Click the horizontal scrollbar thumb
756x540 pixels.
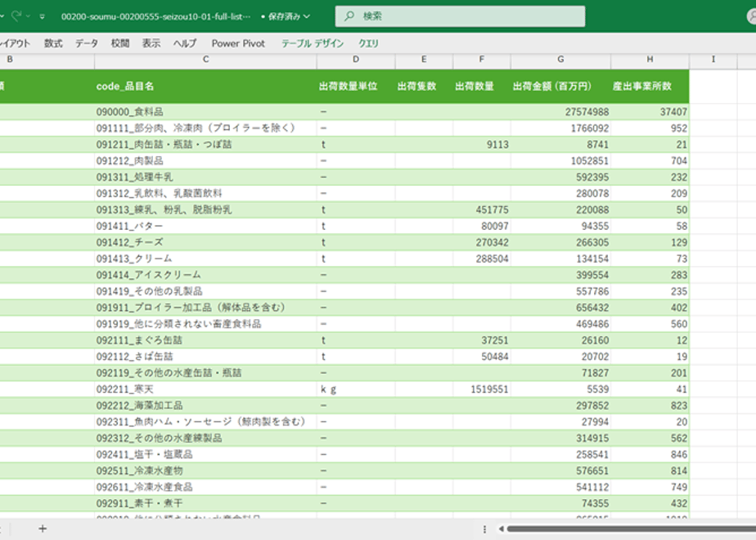tap(631, 529)
